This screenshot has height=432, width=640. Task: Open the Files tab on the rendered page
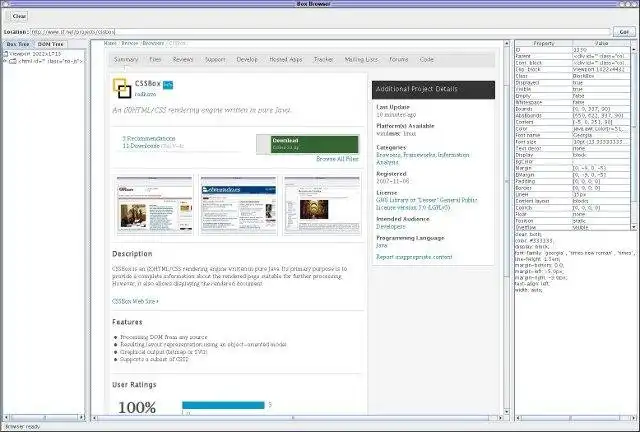coord(155,60)
